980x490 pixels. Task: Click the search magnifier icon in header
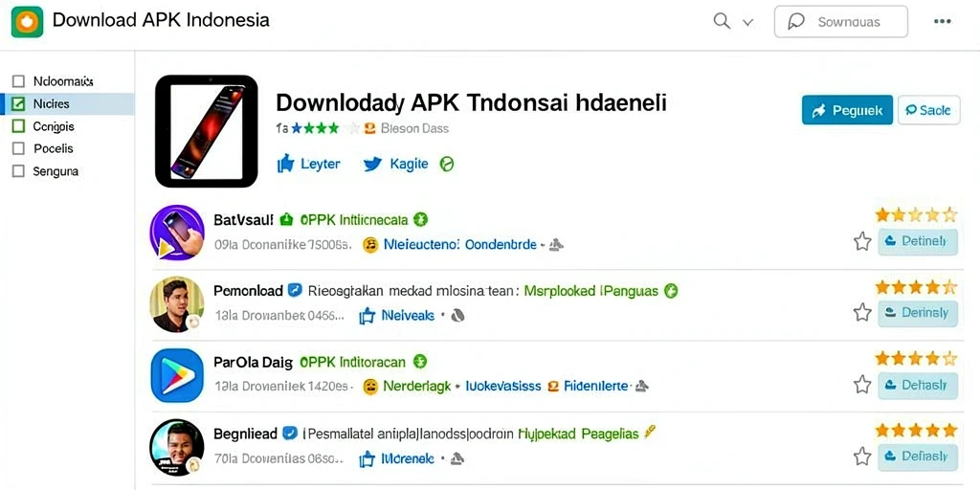coord(722,22)
